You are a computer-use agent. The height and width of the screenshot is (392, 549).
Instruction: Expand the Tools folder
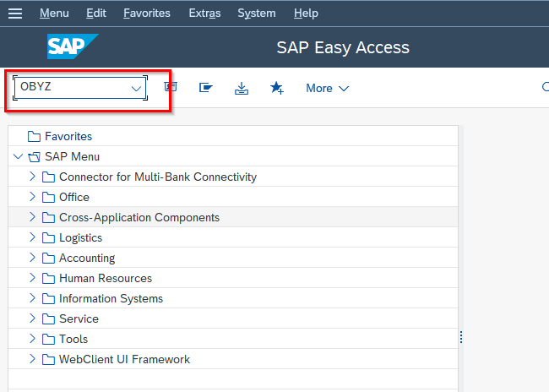pyautogui.click(x=32, y=339)
